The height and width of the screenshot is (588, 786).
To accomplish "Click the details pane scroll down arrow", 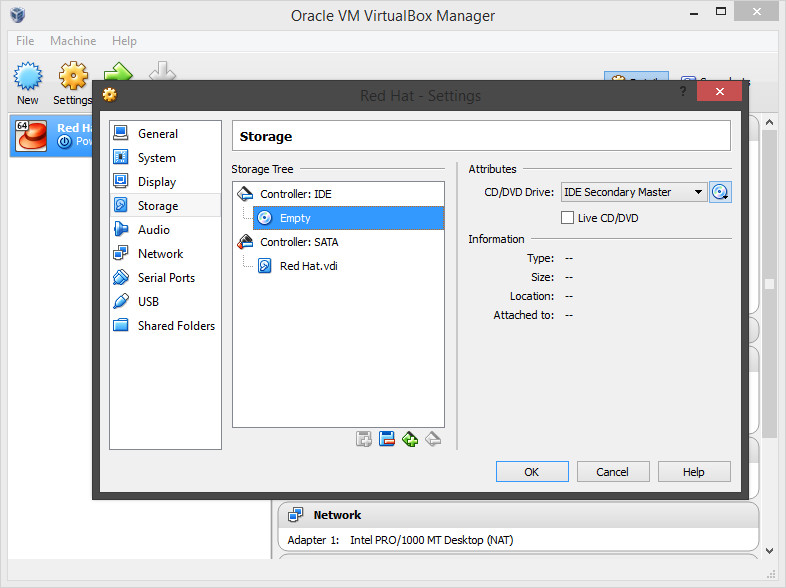I will click(x=770, y=551).
